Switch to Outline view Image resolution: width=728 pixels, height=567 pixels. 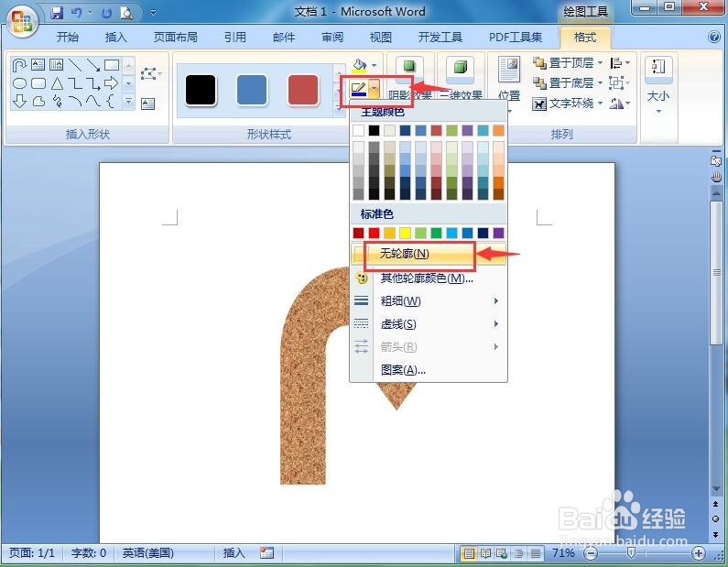(x=518, y=553)
